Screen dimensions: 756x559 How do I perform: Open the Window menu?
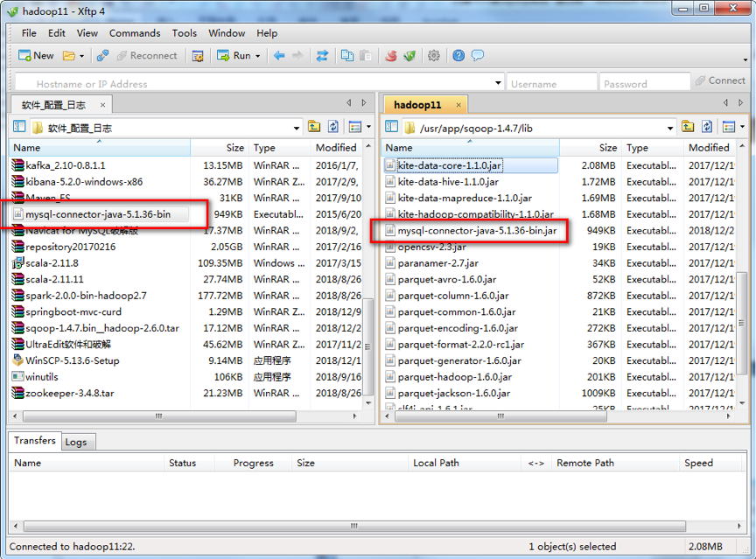[x=227, y=33]
